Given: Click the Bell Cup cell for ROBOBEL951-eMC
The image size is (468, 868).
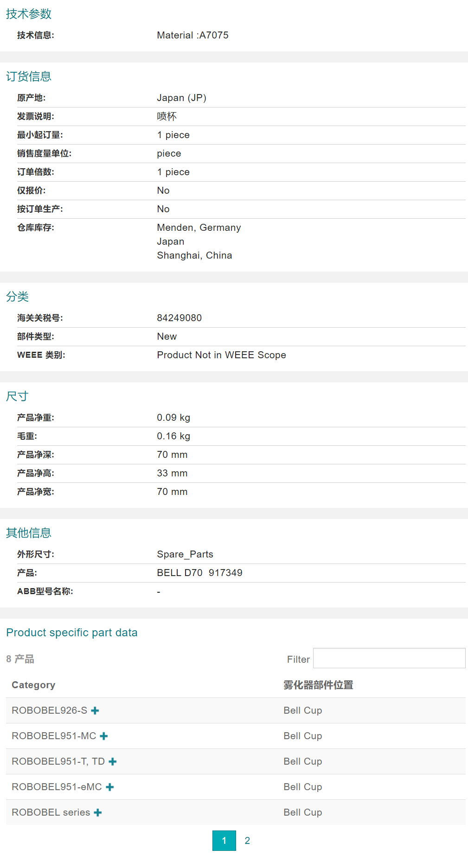Looking at the screenshot, I should click(x=303, y=787).
